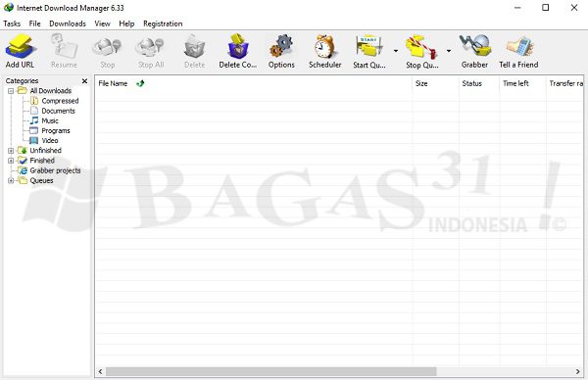Screen dimensions: 588x380
Task: Click the Stop All toolbar icon
Action: click(x=151, y=46)
